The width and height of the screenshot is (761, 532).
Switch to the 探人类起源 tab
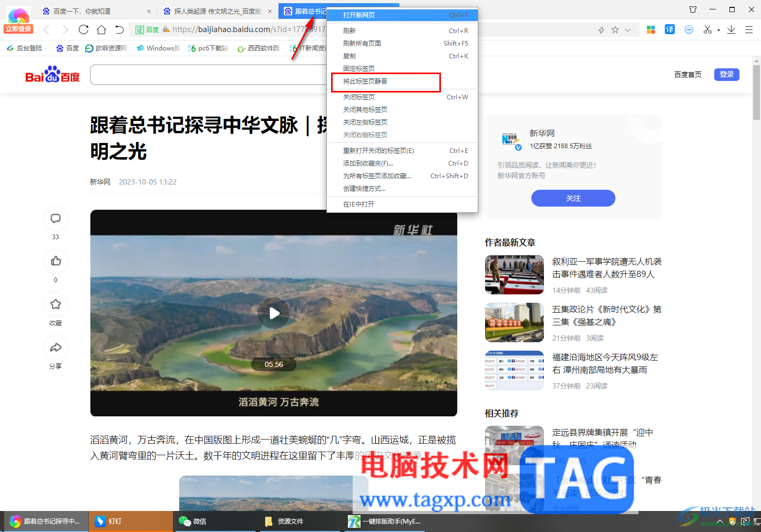click(x=217, y=11)
